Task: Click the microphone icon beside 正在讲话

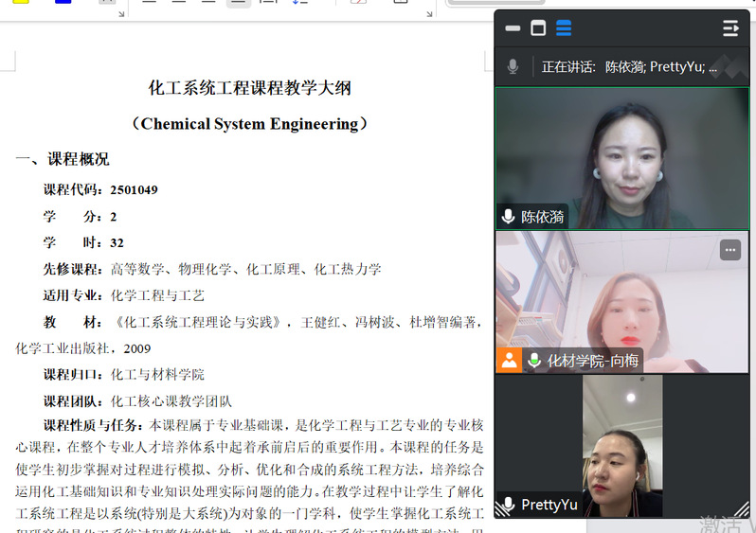Action: tap(513, 66)
